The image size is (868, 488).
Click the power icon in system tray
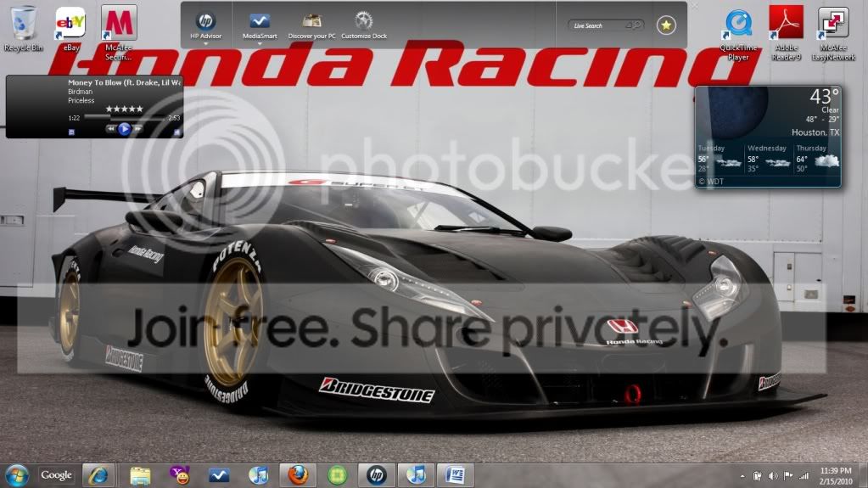pos(758,476)
